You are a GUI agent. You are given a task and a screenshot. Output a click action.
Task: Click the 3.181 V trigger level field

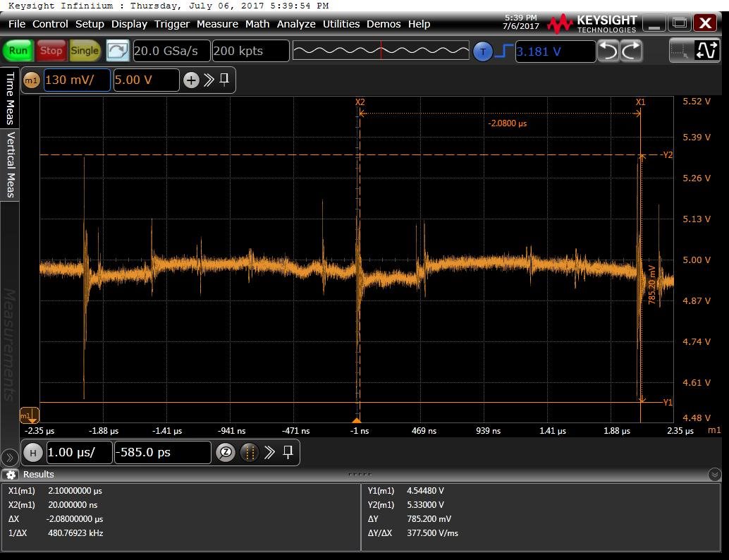tap(556, 51)
